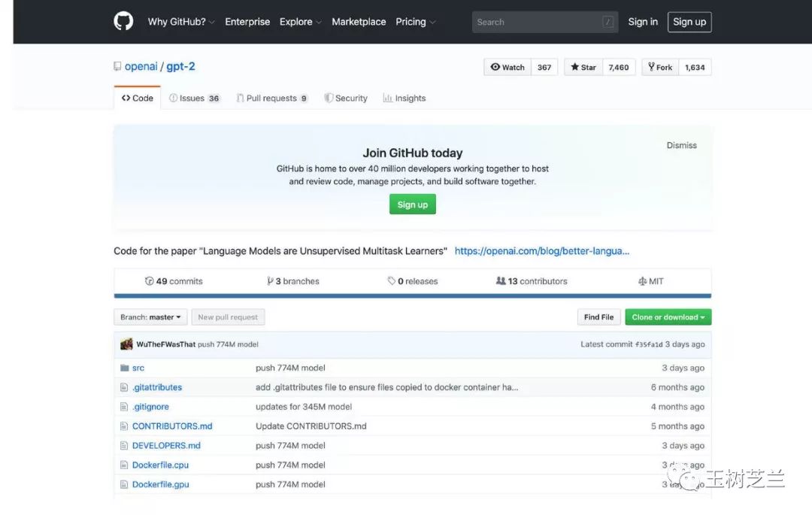Select the Code tab
The height and width of the screenshot is (515, 812).
138,98
